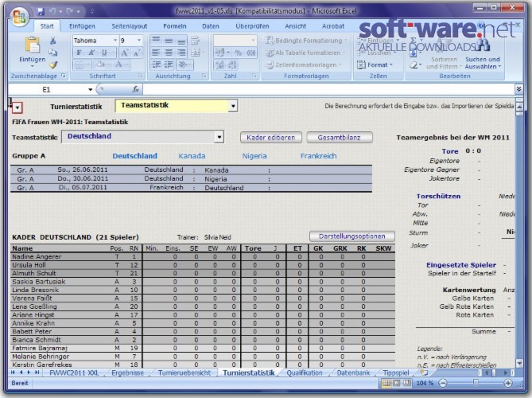The height and width of the screenshot is (398, 532).
Task: Open the Teamstatistik yellow dropdown
Action: point(233,106)
